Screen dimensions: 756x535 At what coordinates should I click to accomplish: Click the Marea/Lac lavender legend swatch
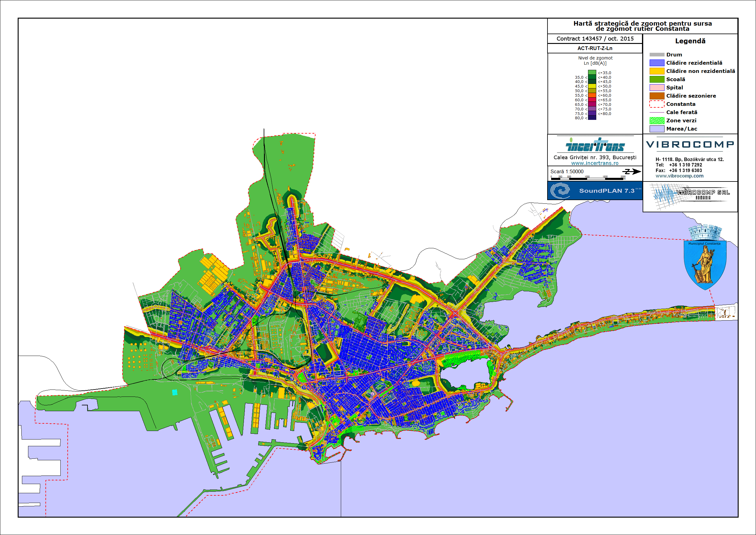tap(657, 129)
